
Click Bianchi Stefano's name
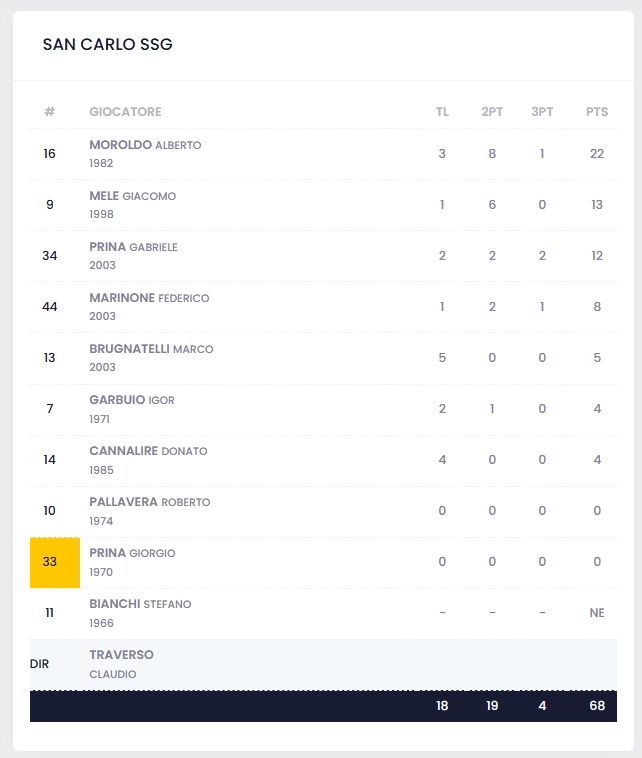point(140,604)
